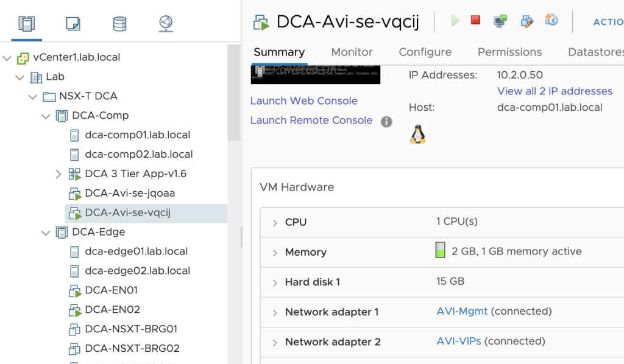Click the VM console preview thumbnail
The width and height of the screenshot is (624, 364).
(x=315, y=74)
